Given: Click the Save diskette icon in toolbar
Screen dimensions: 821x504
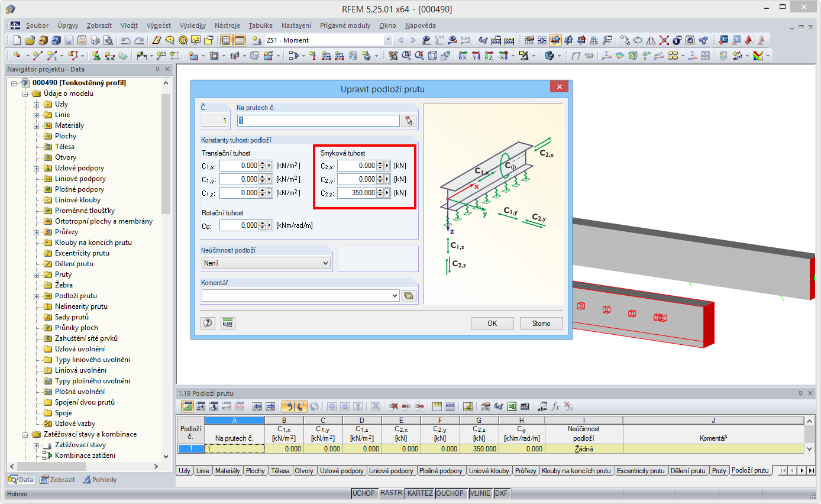Looking at the screenshot, I should pos(69,40).
